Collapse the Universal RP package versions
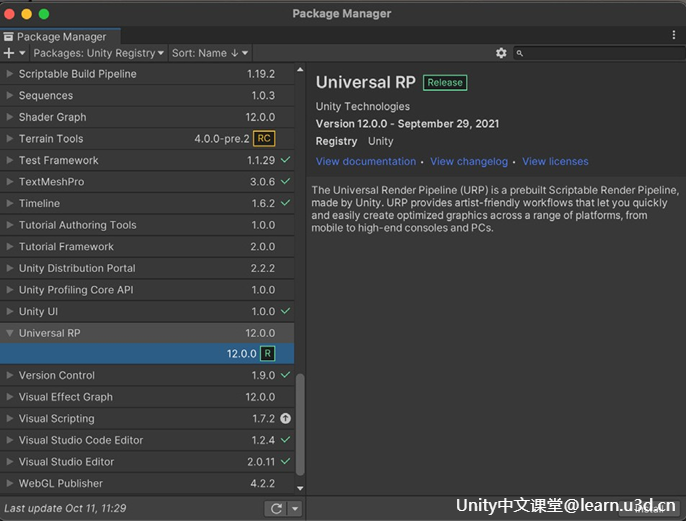Viewport: 686px width, 521px height. point(9,333)
